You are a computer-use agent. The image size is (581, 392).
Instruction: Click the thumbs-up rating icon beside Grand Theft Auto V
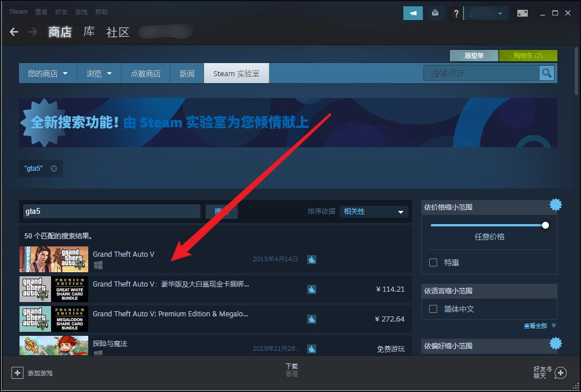312,259
